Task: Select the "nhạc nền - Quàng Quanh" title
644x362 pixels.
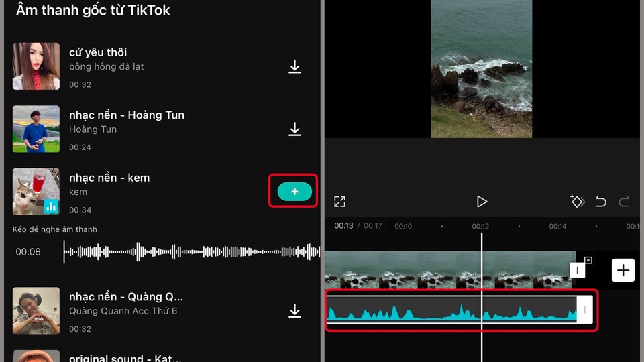Action: click(x=126, y=297)
